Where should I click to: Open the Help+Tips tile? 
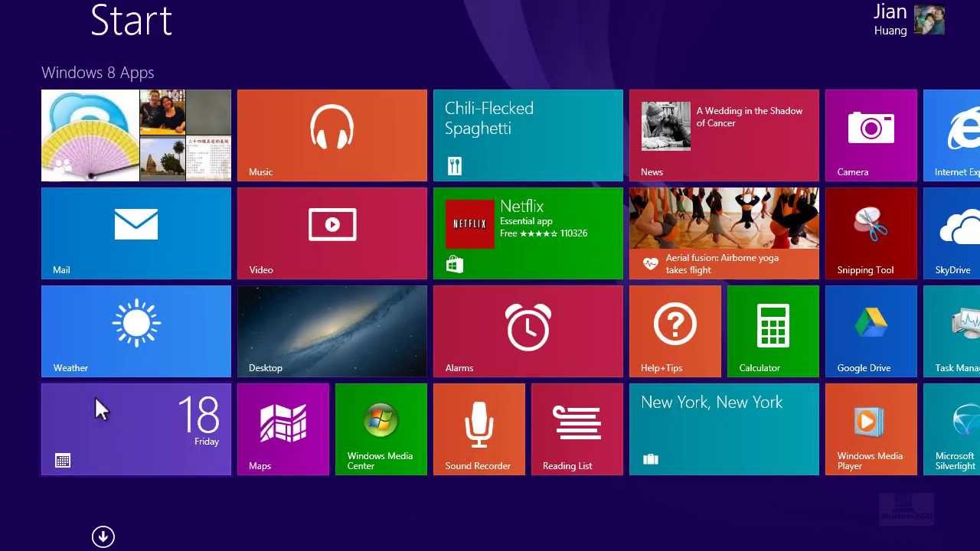675,331
